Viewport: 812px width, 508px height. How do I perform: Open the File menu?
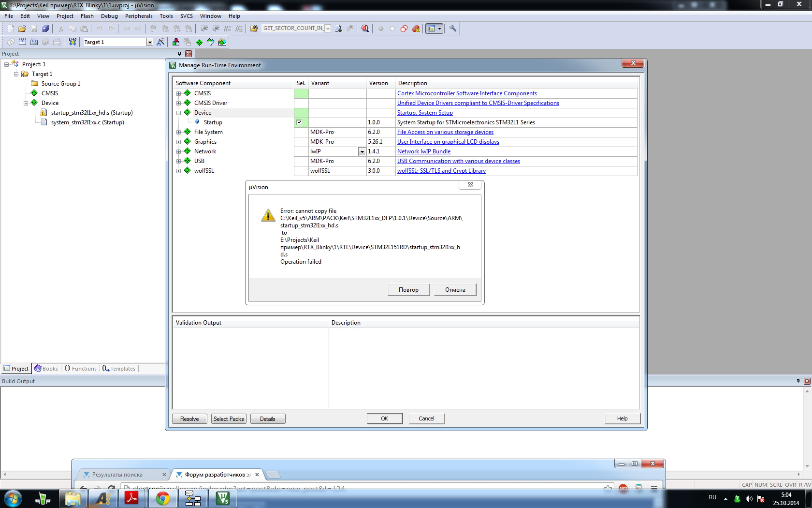[x=9, y=16]
